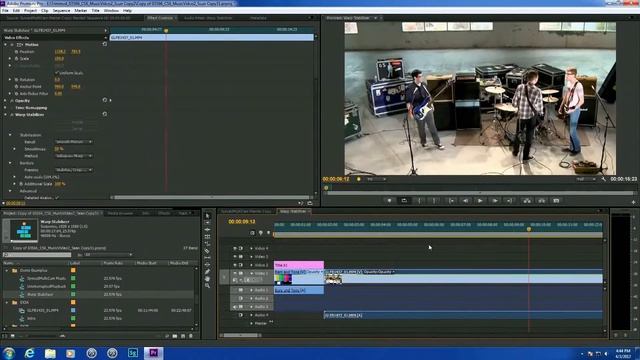Toggle Audio 3 track speaker output
The height and width of the screenshot is (360, 640).
(x=235, y=307)
